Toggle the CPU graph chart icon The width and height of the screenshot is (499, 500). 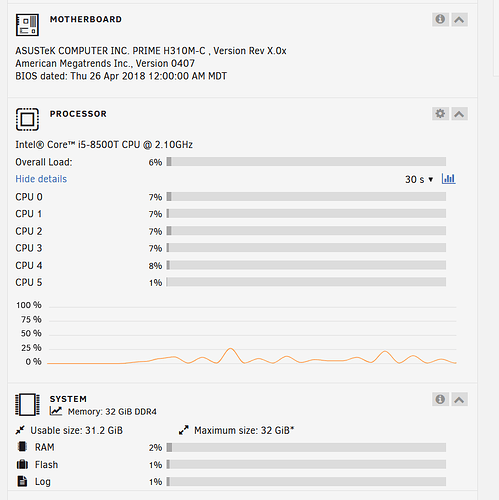click(448, 179)
